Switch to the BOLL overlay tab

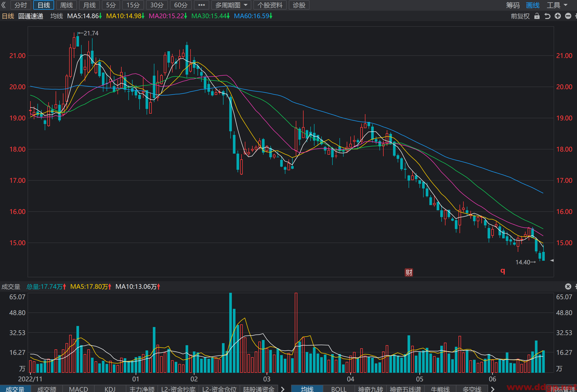pos(339,389)
